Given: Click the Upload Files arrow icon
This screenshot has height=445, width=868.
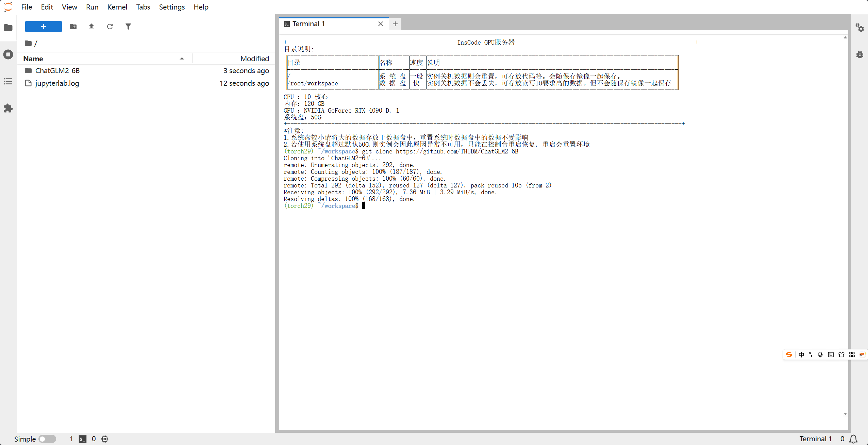Looking at the screenshot, I should click(x=91, y=27).
